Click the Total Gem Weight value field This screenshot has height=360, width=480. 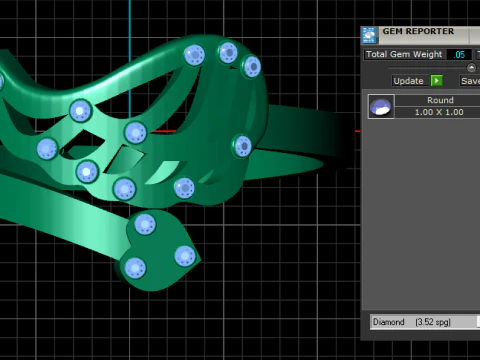point(459,54)
